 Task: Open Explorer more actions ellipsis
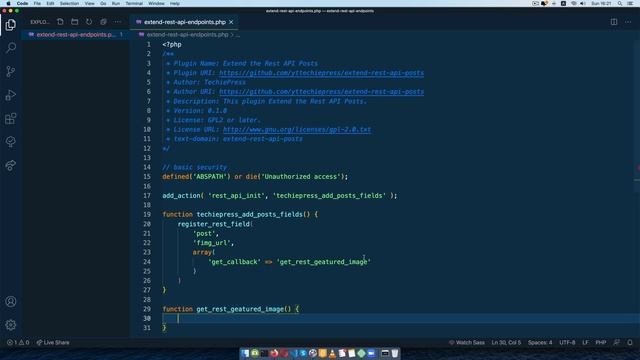pos(118,22)
